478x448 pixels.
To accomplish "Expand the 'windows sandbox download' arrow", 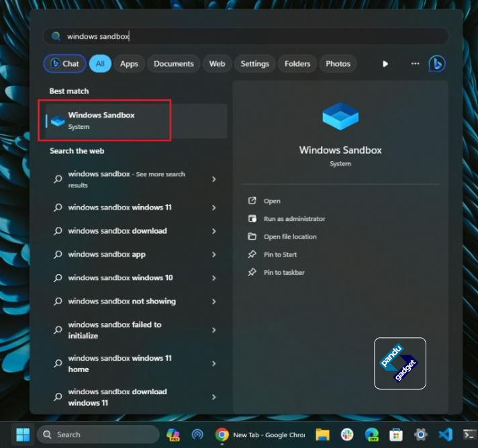I will 213,231.
